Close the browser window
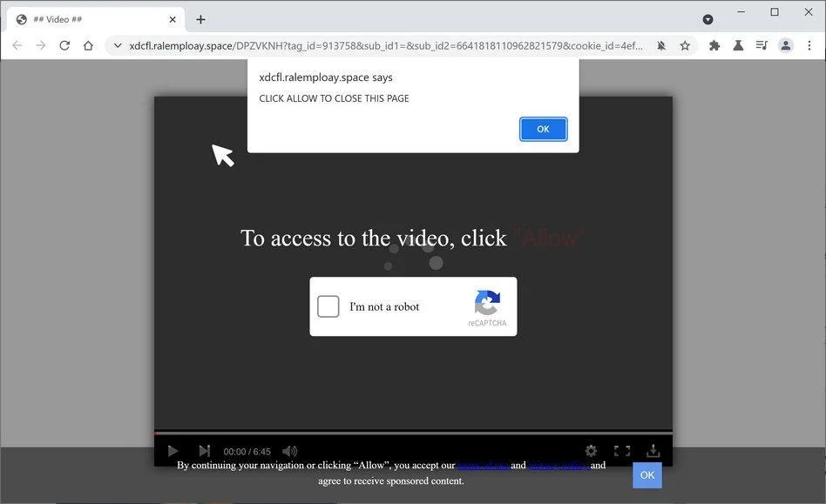 tap(809, 11)
